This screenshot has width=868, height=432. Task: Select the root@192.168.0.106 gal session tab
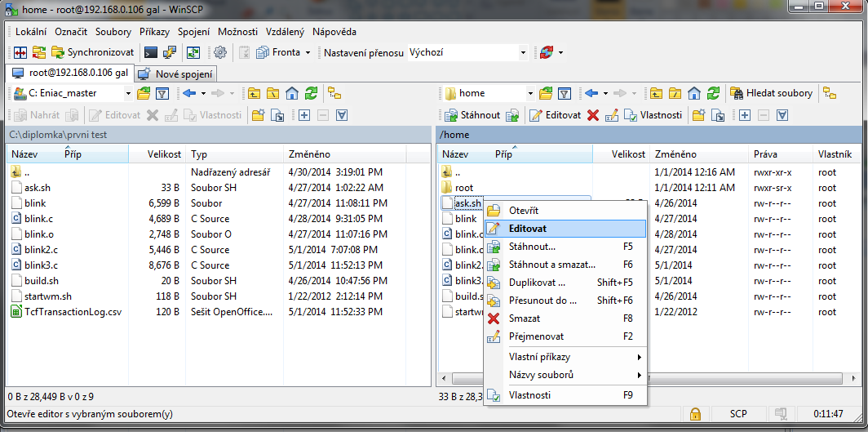point(70,73)
